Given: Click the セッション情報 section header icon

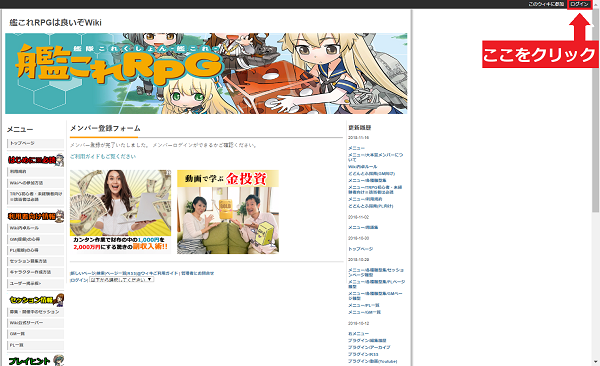Looking at the screenshot, I should coord(36,300).
